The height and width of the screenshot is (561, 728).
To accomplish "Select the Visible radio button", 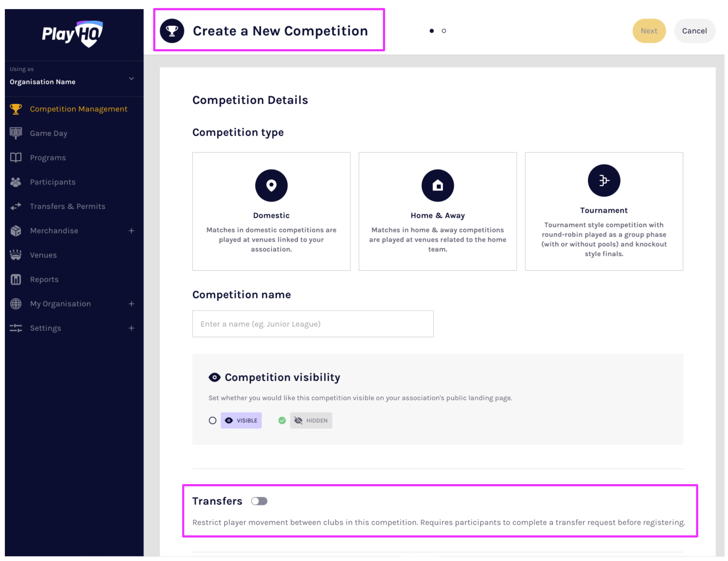I will coord(213,420).
